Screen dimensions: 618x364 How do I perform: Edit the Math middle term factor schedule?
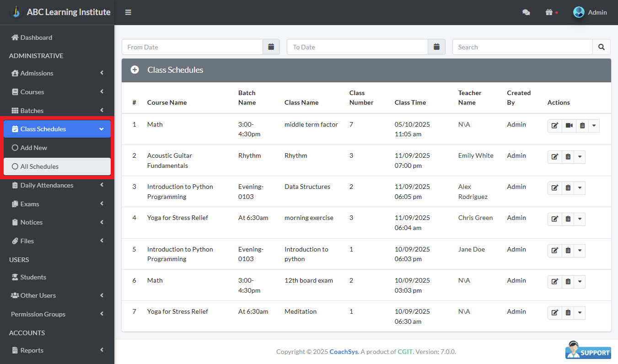point(554,125)
